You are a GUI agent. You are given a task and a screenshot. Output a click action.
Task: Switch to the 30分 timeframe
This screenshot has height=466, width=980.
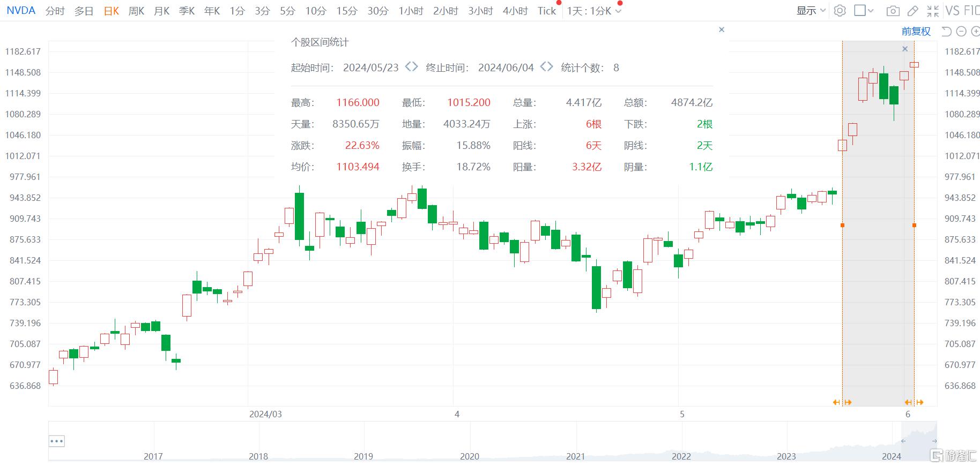point(377,11)
